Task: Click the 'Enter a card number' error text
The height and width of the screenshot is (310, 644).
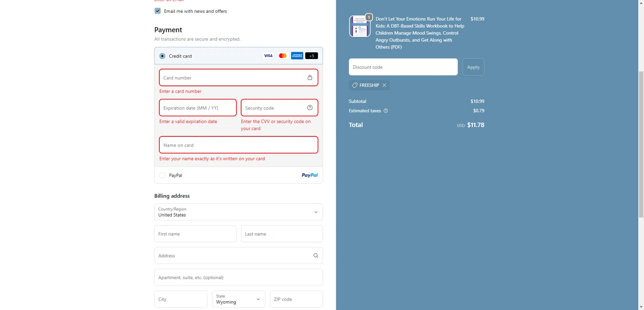Action: pyautogui.click(x=180, y=91)
